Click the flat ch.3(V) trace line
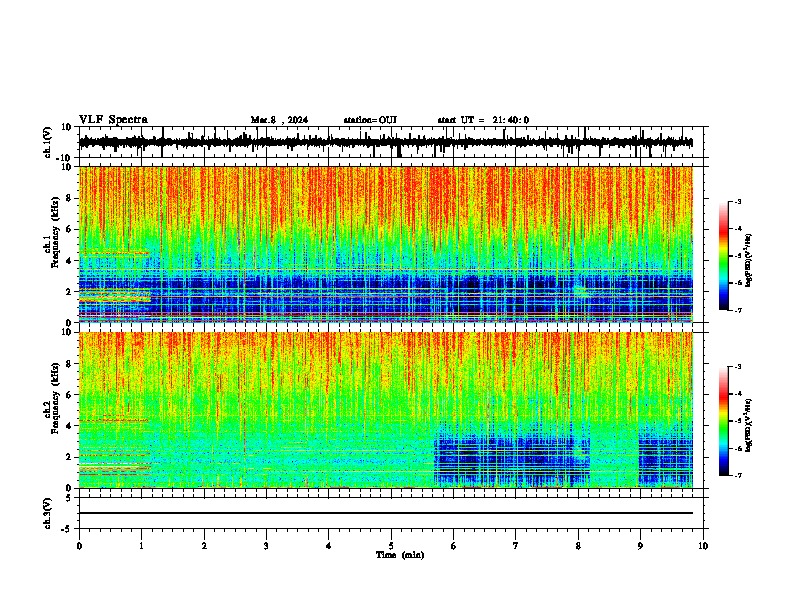792x612 pixels. coord(386,513)
